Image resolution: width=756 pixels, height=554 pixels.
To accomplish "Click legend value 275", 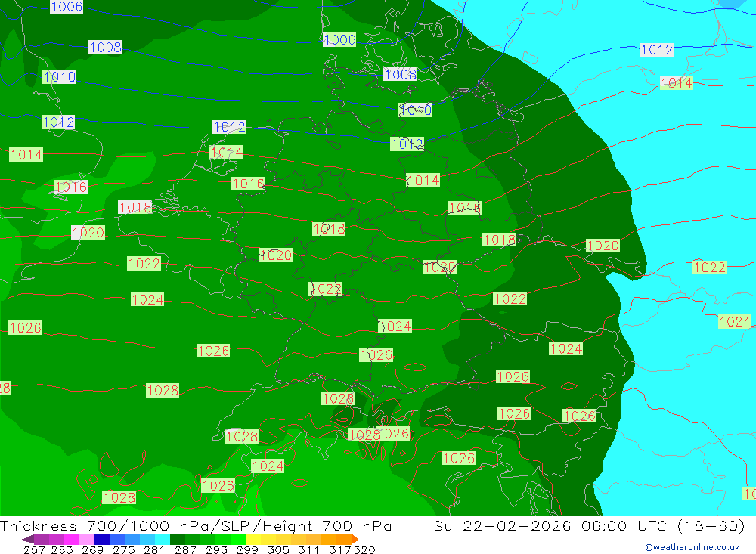I will (124, 549).
